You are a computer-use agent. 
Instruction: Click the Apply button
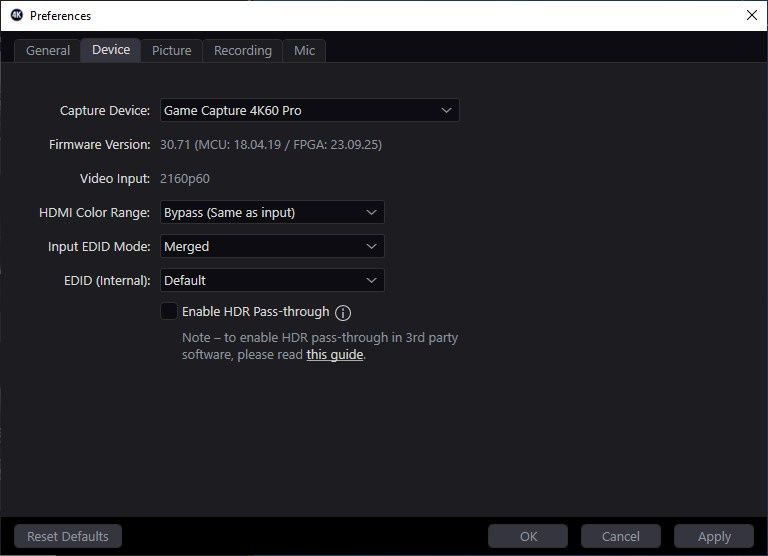(714, 536)
